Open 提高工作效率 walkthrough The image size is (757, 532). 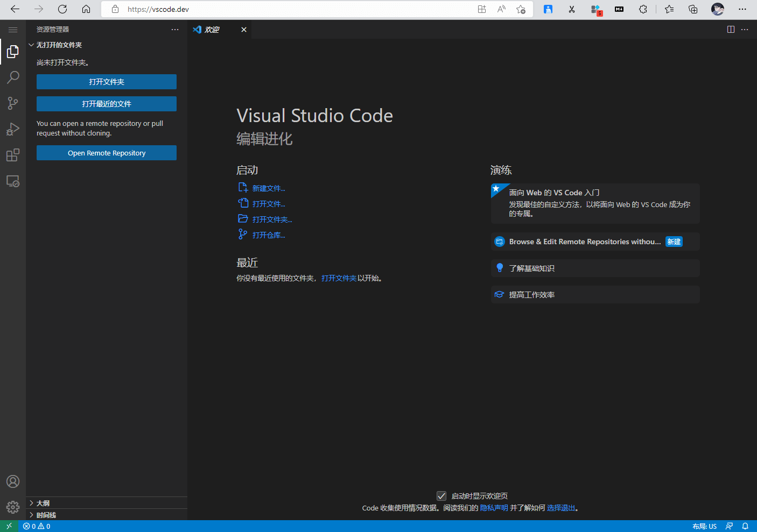tap(595, 294)
